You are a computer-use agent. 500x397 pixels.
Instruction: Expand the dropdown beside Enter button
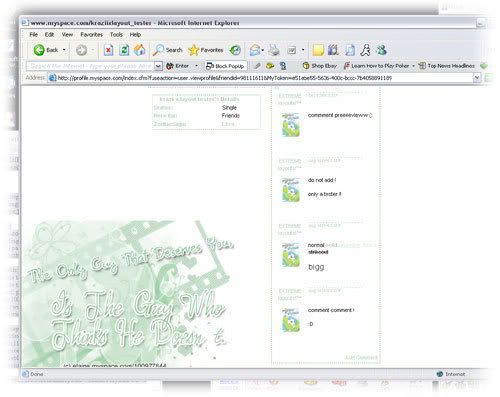pos(196,66)
